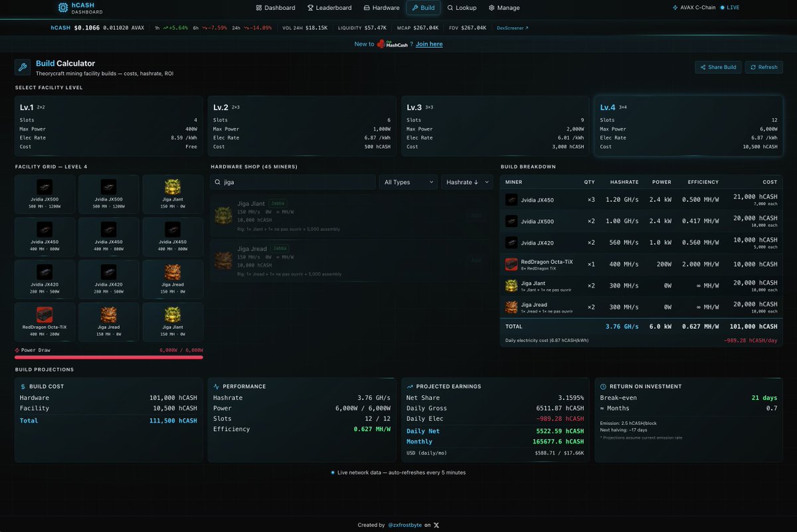797x532 pixels.
Task: Open the Lookup tab
Action: [x=462, y=8]
